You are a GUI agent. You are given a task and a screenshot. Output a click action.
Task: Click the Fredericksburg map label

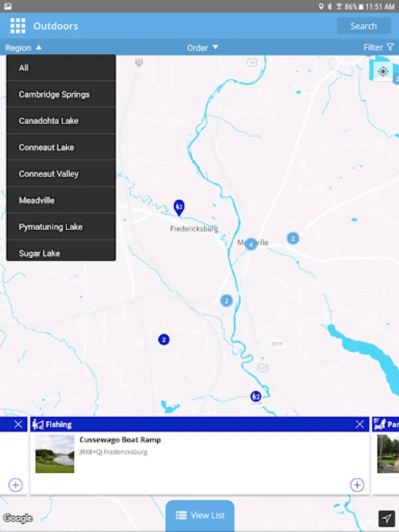click(194, 229)
